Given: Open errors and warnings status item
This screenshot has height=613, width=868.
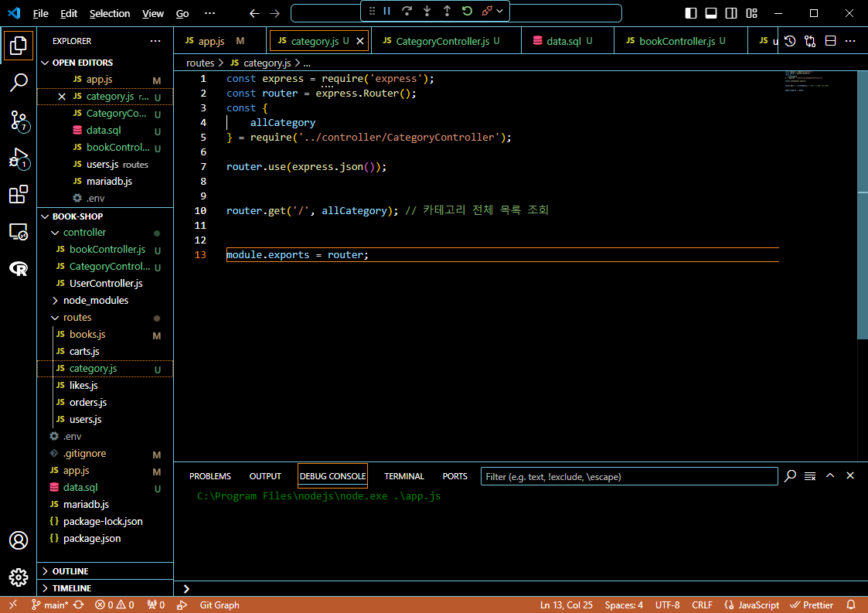Looking at the screenshot, I should point(114,605).
